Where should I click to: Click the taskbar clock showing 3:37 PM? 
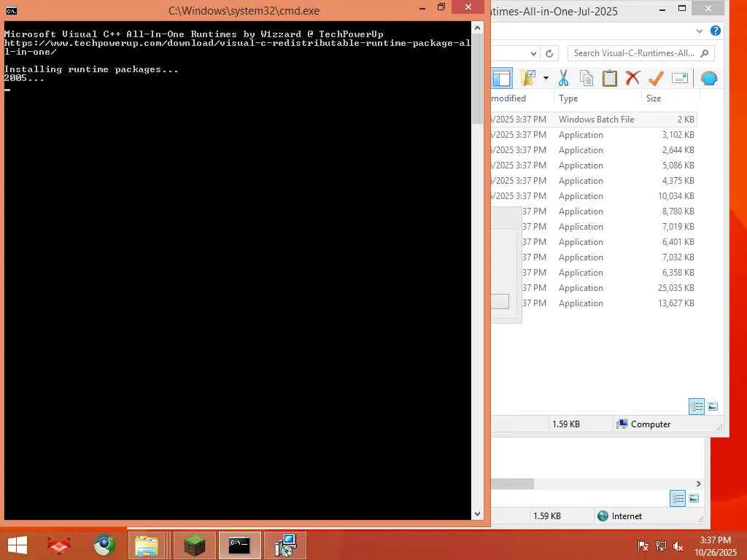[715, 545]
